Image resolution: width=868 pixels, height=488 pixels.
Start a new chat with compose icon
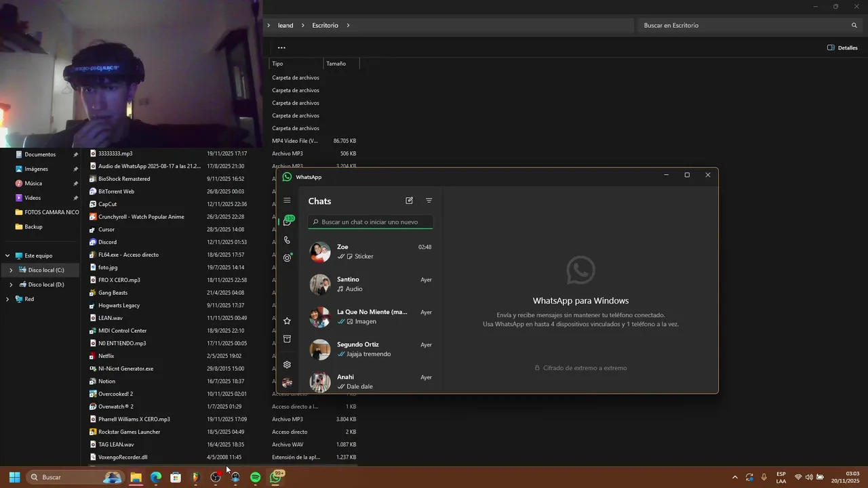click(x=409, y=201)
